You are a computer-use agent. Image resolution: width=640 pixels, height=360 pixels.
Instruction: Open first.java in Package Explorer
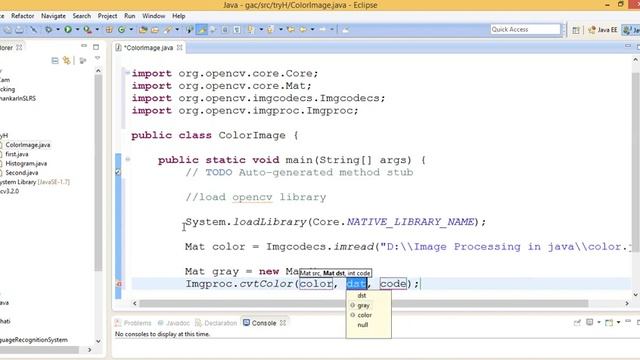(x=17, y=154)
